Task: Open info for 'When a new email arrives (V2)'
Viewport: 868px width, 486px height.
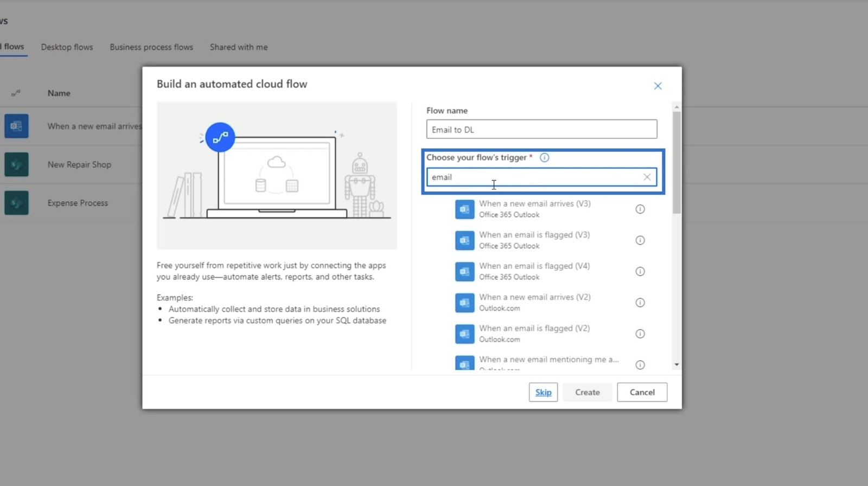Action: [x=640, y=303]
